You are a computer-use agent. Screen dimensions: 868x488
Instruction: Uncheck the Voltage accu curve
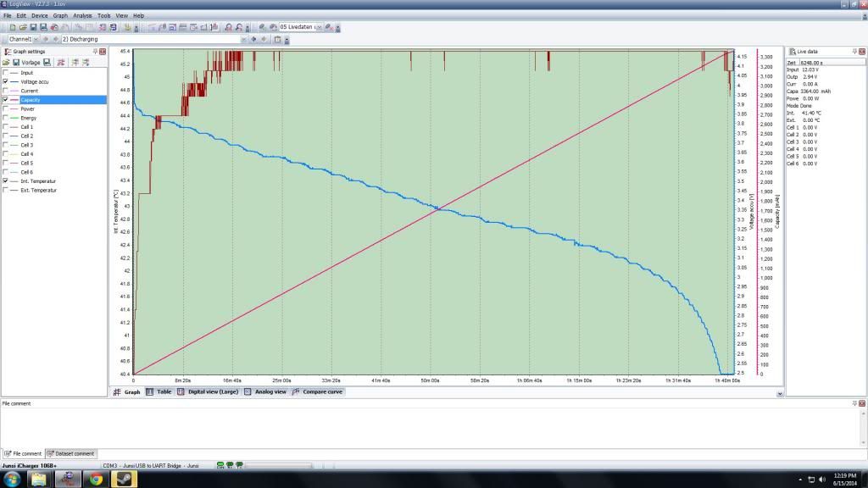click(6, 81)
